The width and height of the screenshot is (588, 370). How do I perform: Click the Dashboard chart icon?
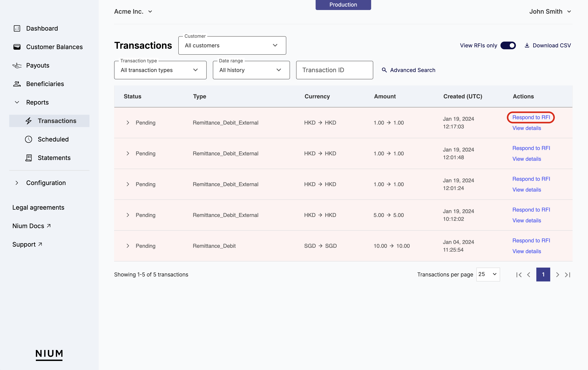[17, 28]
